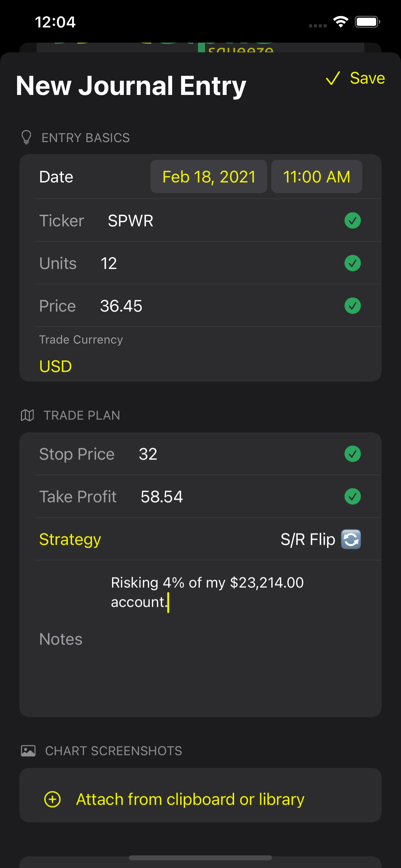Tap the green checkmark in Ticker row
This screenshot has height=868, width=401.
click(x=353, y=220)
